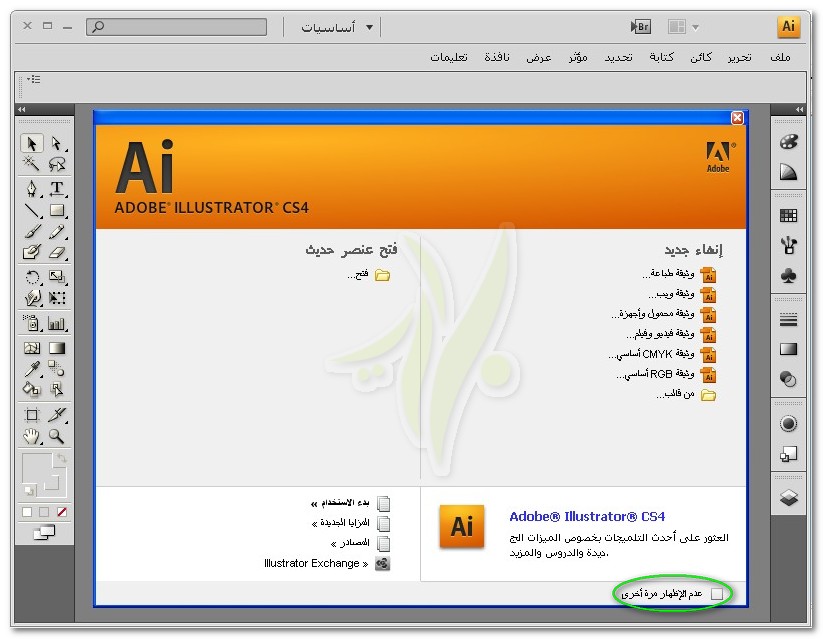The image size is (823, 639).
Task: Open the Layers panel icon
Action: [788, 497]
